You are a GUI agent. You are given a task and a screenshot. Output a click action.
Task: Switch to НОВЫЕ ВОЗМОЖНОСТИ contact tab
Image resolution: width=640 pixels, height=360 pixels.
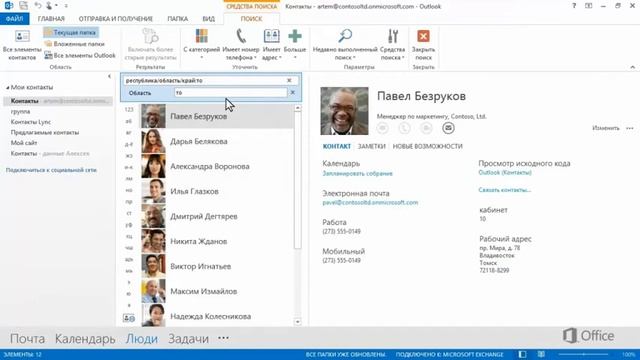click(427, 146)
